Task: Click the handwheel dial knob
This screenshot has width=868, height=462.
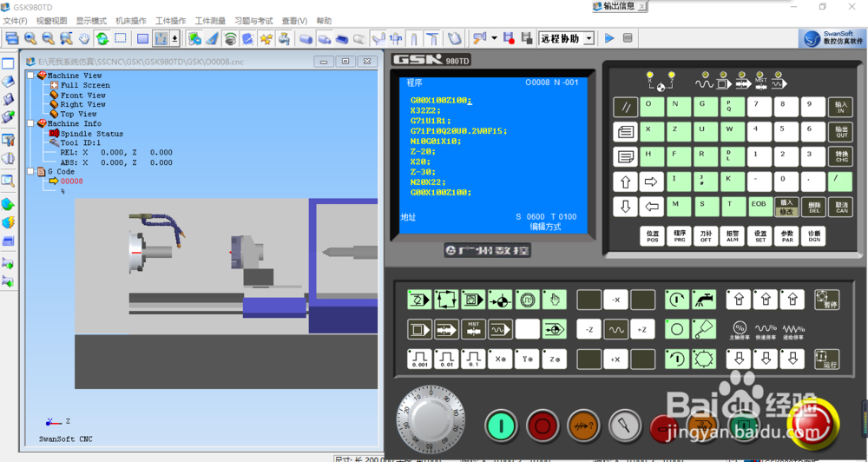Action: (x=431, y=420)
